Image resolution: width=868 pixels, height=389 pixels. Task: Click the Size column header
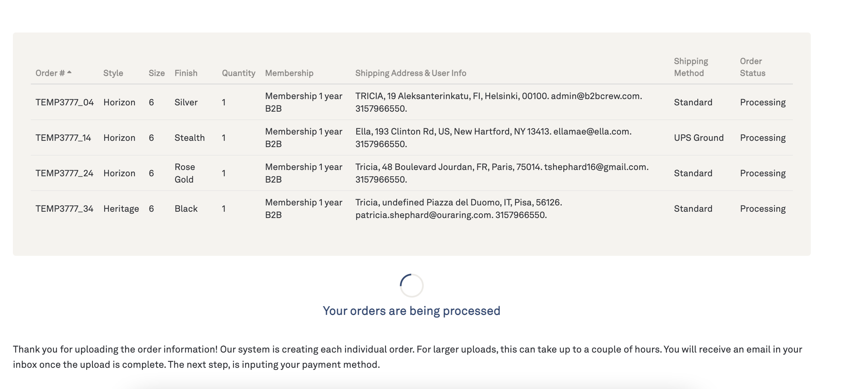coord(157,73)
